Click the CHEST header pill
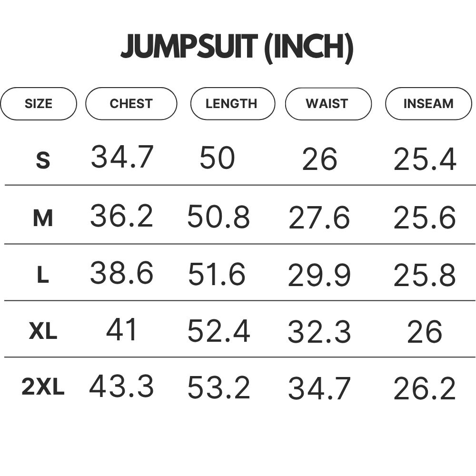 [131, 104]
